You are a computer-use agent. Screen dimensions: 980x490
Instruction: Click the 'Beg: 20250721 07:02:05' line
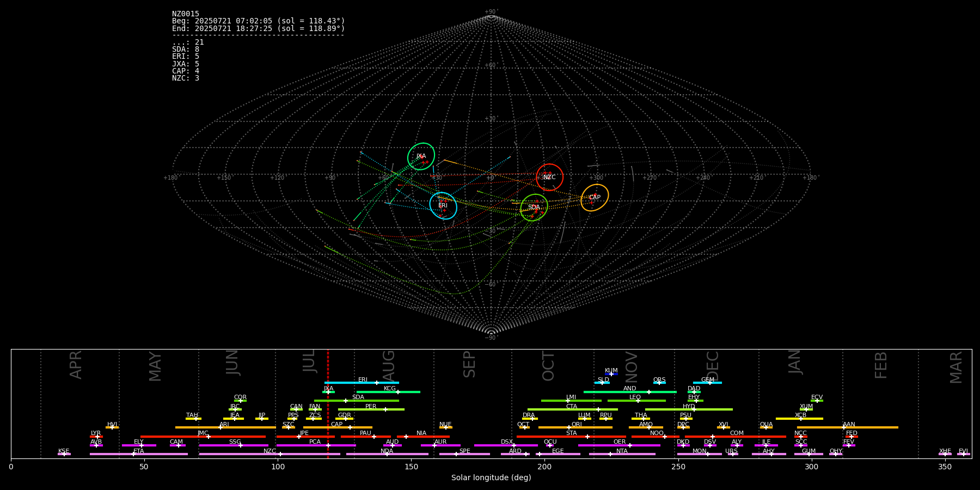[x=259, y=21]
